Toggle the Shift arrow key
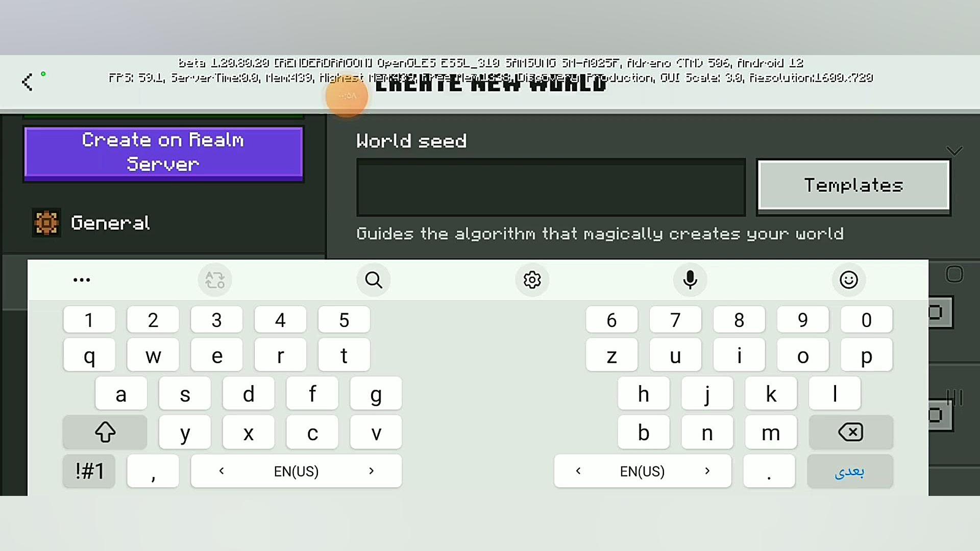This screenshot has width=980, height=551. point(105,432)
